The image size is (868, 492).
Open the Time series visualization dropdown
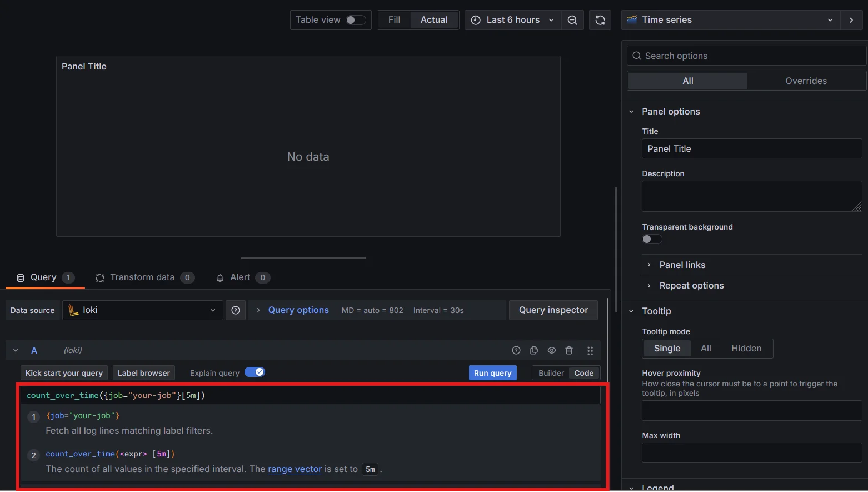[730, 20]
